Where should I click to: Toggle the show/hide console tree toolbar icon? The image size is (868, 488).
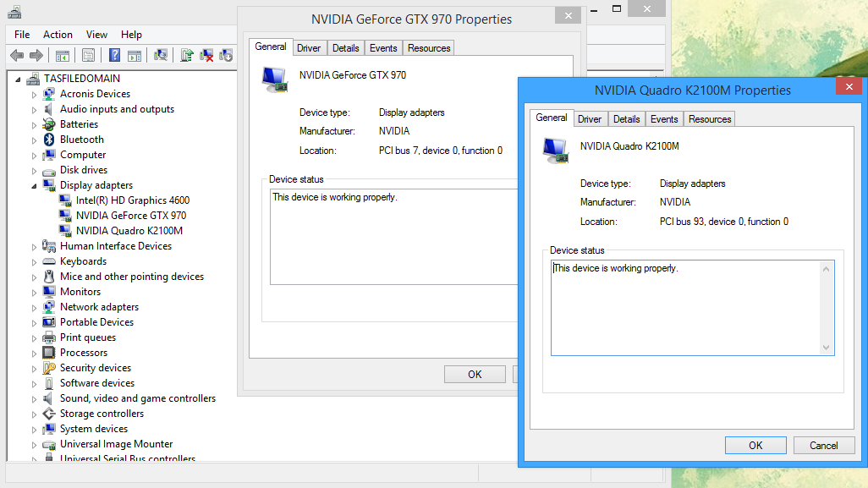tap(62, 55)
